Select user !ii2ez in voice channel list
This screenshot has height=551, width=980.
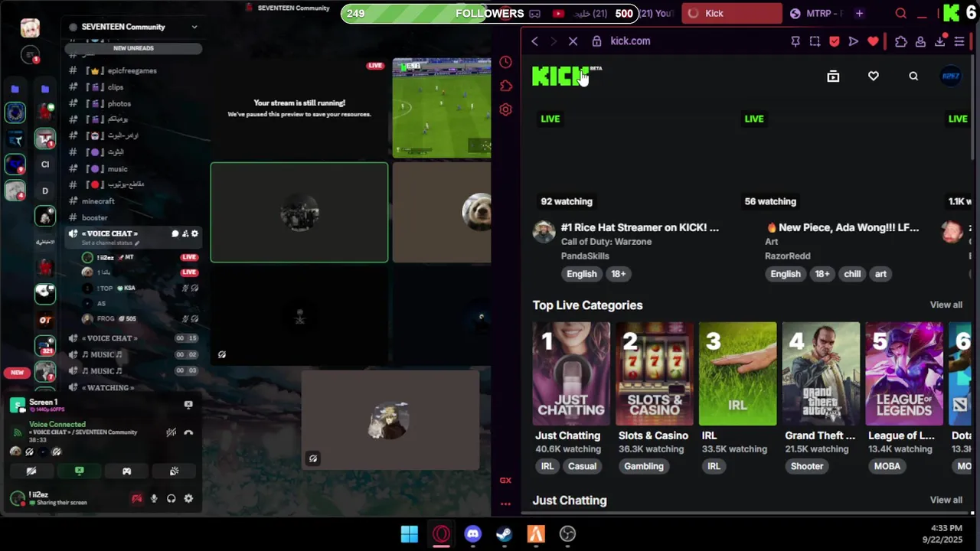(x=139, y=257)
